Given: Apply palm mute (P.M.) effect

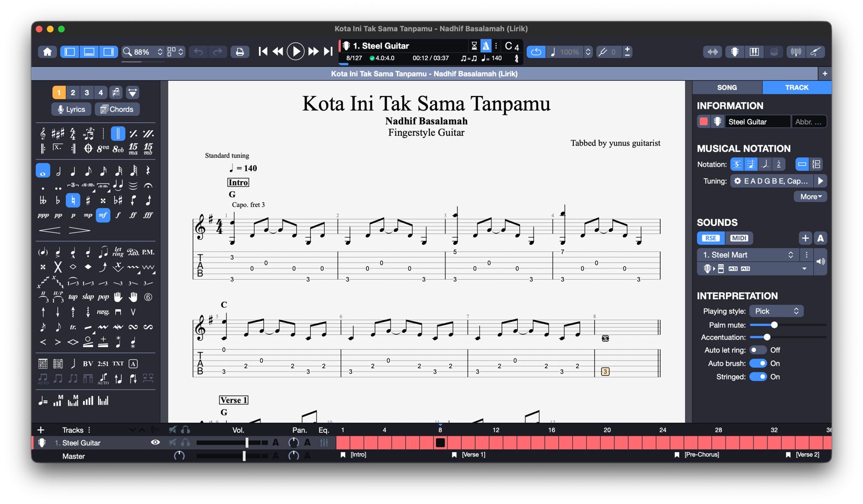Looking at the screenshot, I should [x=148, y=252].
